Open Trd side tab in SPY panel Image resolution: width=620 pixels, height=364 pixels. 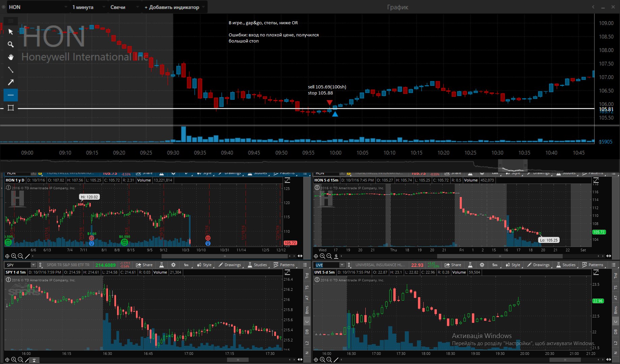click(307, 276)
